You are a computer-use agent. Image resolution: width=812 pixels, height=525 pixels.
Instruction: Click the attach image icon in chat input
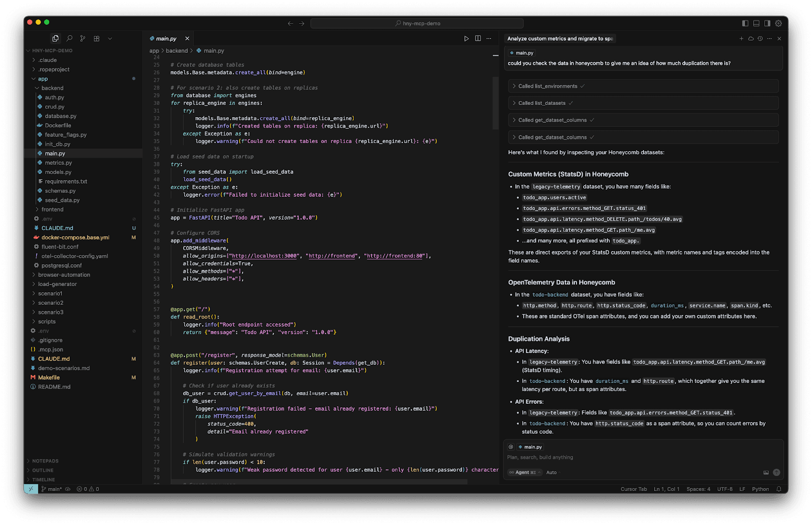(766, 473)
